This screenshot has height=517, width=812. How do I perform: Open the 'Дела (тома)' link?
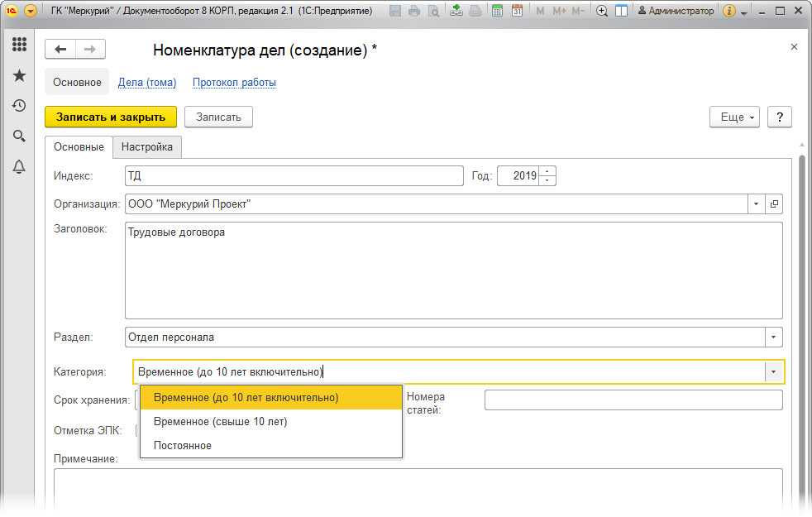point(147,83)
